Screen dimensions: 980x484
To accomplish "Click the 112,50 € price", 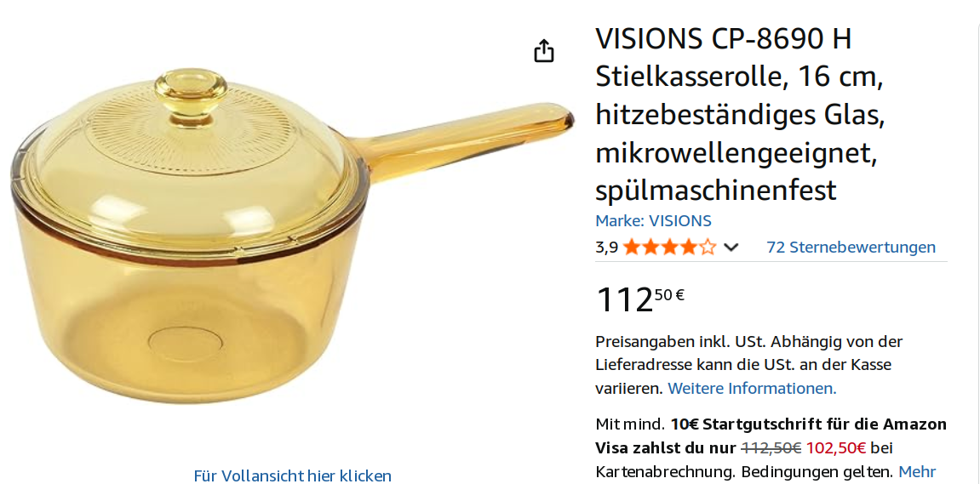I will click(x=640, y=299).
